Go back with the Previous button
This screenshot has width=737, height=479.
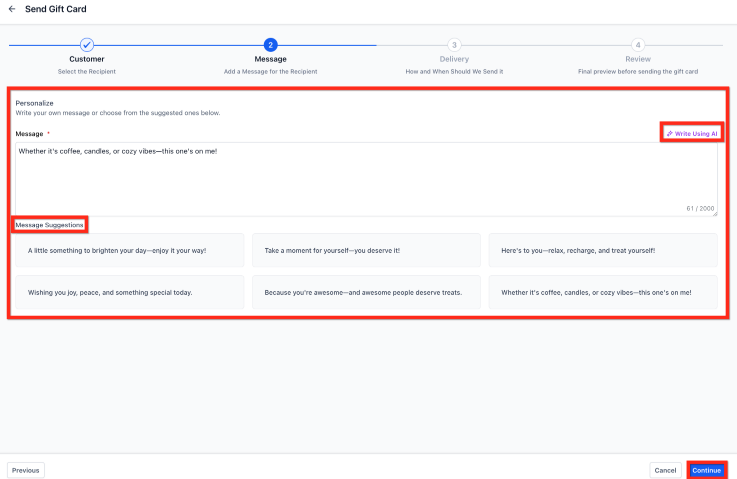[26, 470]
